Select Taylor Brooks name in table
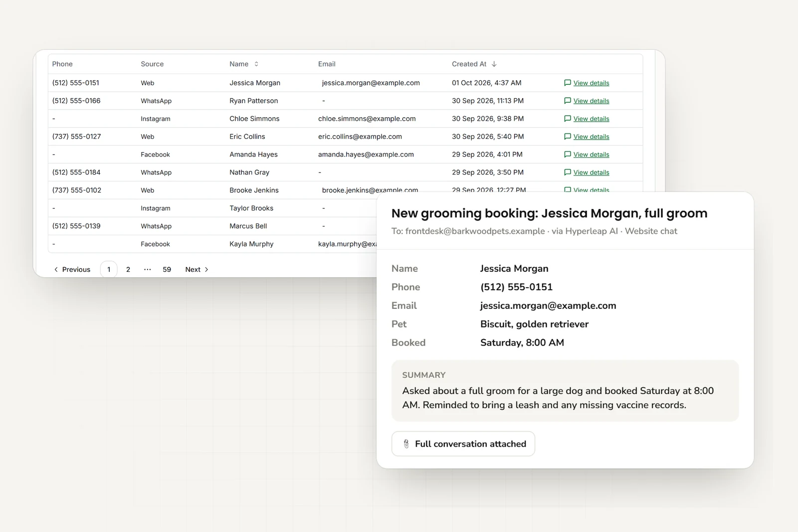This screenshot has height=532, width=798. tap(251, 208)
